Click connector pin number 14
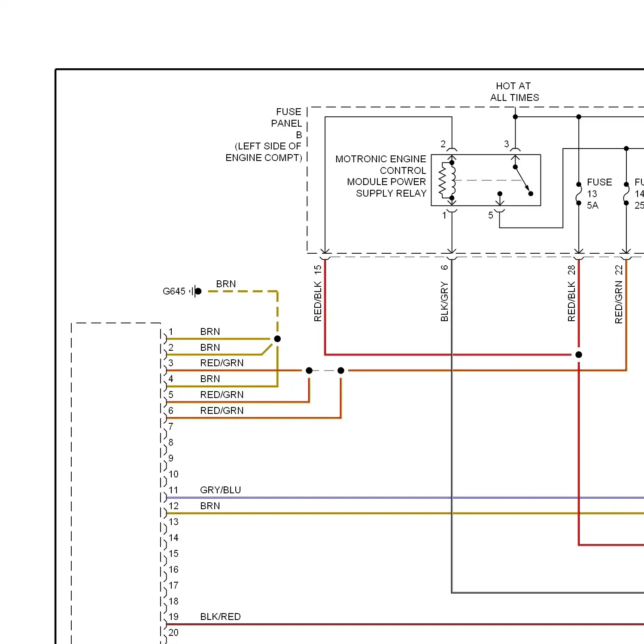644x644 pixels. point(173,538)
